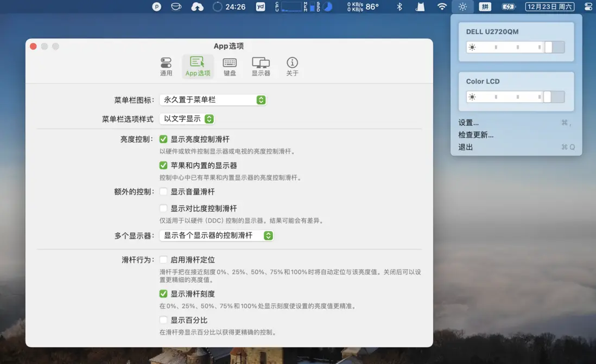Click the disk-shaped icon beside circled P

tap(176, 7)
